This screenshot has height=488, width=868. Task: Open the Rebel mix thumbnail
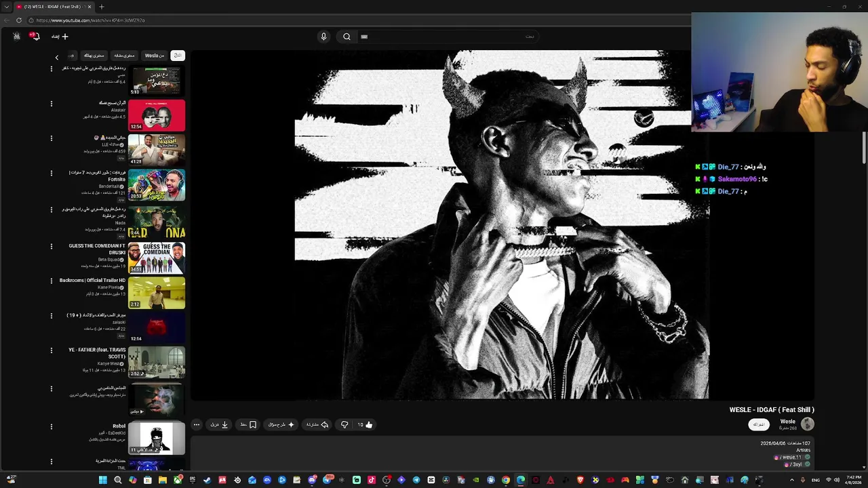tap(157, 438)
